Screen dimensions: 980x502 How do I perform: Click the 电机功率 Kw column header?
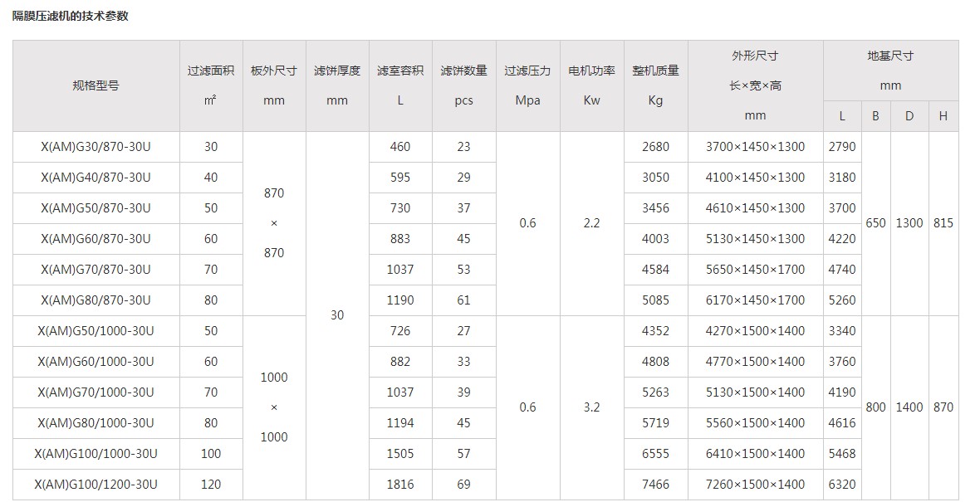pyautogui.click(x=591, y=85)
